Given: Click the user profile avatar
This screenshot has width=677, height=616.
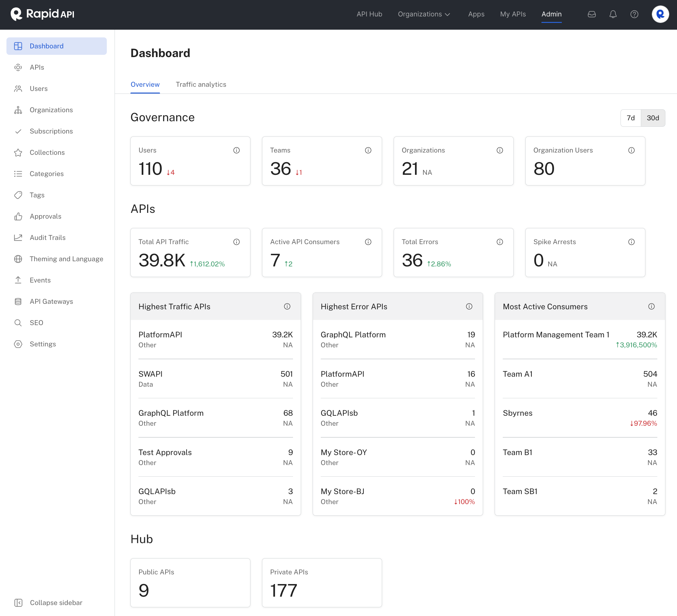Looking at the screenshot, I should (x=660, y=14).
